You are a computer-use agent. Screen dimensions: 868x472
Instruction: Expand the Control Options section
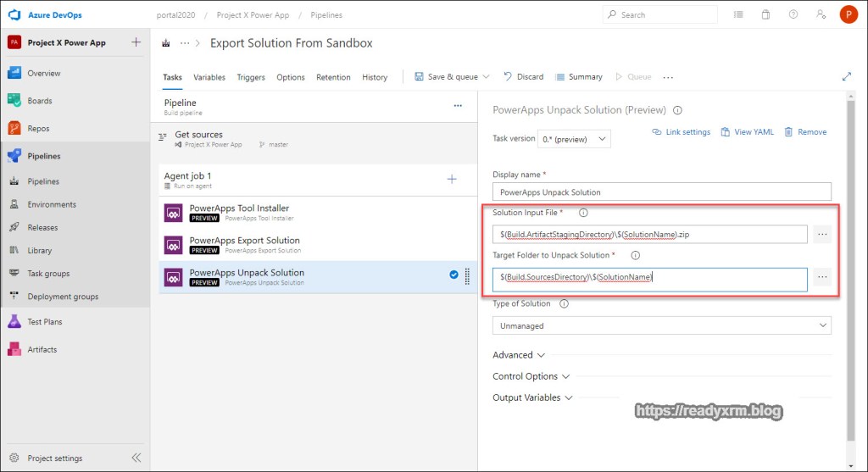click(x=531, y=376)
